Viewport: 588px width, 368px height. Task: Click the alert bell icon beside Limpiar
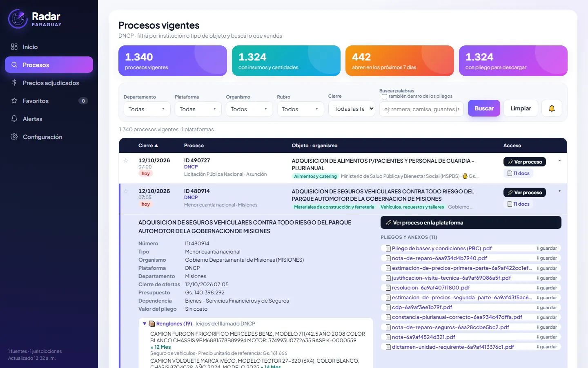552,108
